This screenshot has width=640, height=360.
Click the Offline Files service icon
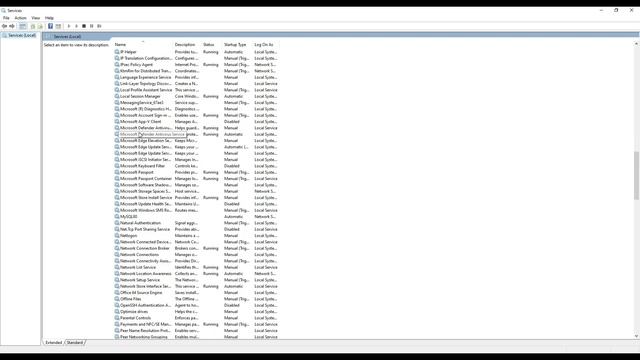tap(117, 299)
